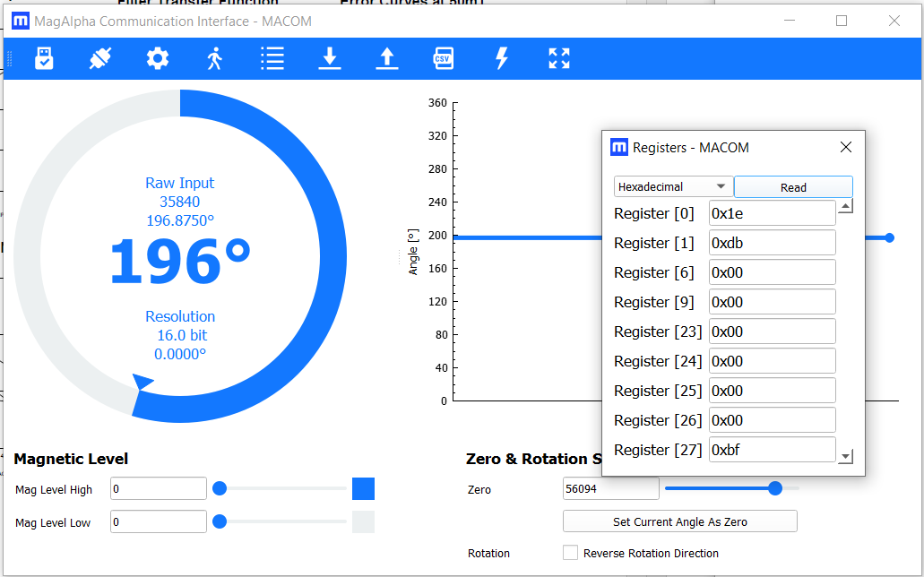Open settings with the gear icon
This screenshot has height=577, width=924.
tap(158, 59)
